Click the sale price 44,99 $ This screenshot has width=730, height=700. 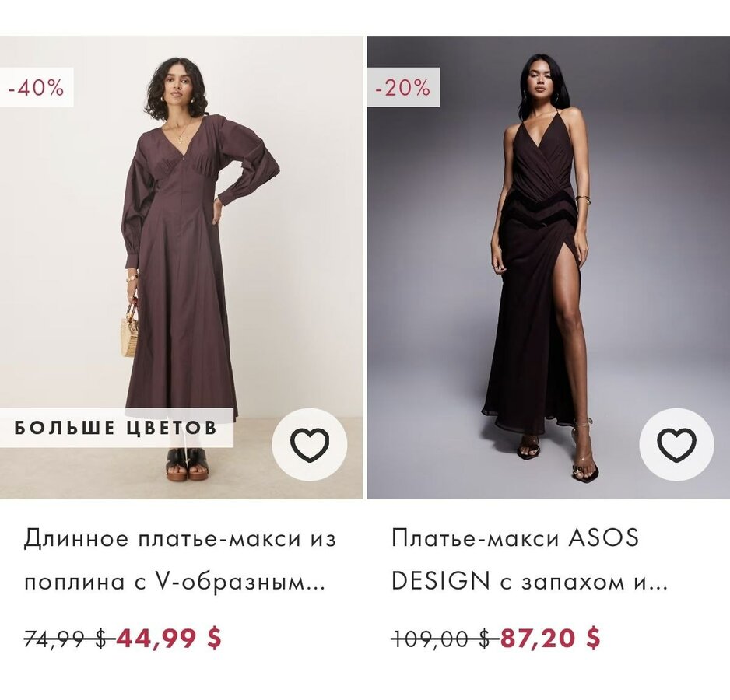(169, 639)
